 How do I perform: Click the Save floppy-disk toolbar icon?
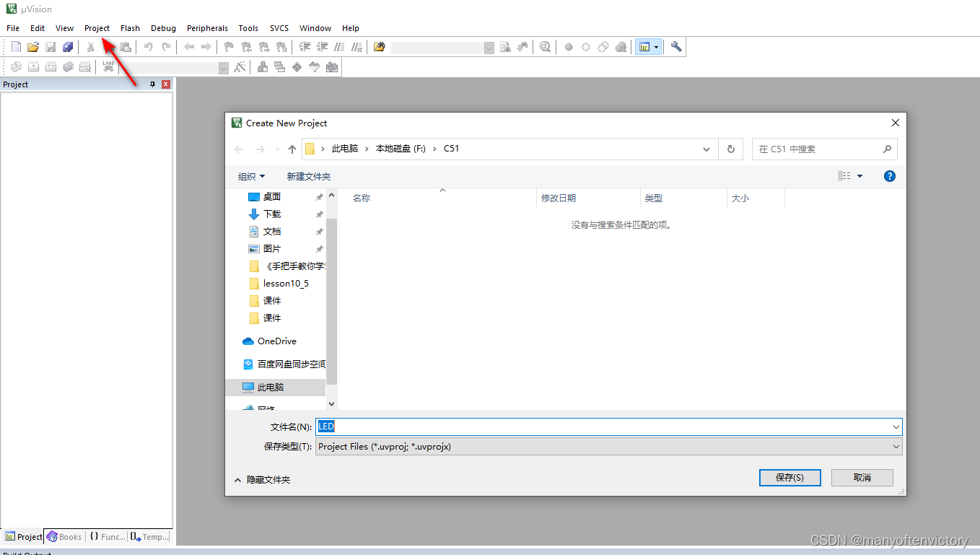(51, 47)
